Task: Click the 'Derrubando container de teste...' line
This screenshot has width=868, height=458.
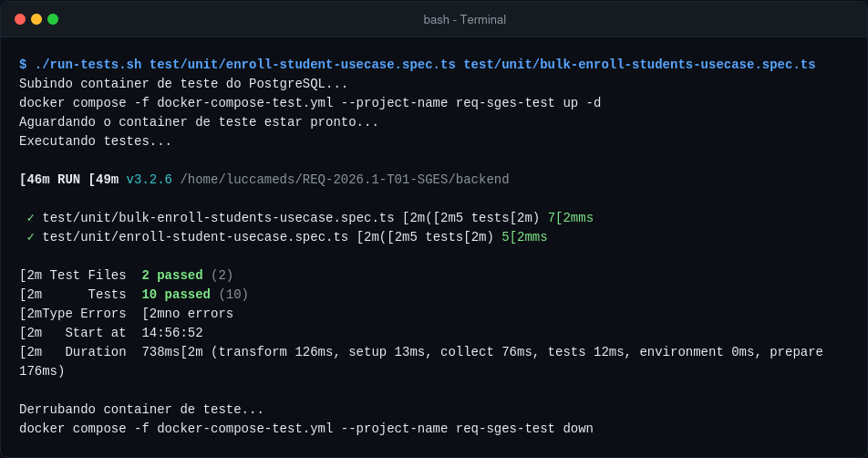Action: [141, 410]
